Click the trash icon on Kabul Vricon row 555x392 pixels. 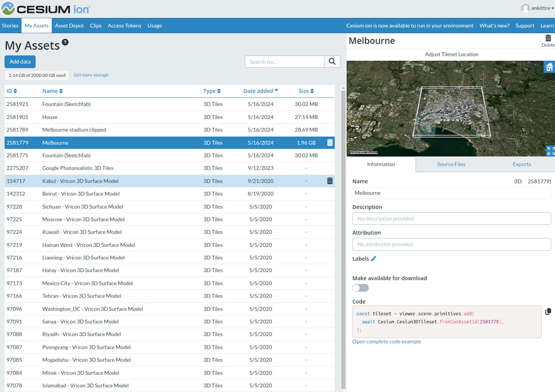tap(330, 181)
